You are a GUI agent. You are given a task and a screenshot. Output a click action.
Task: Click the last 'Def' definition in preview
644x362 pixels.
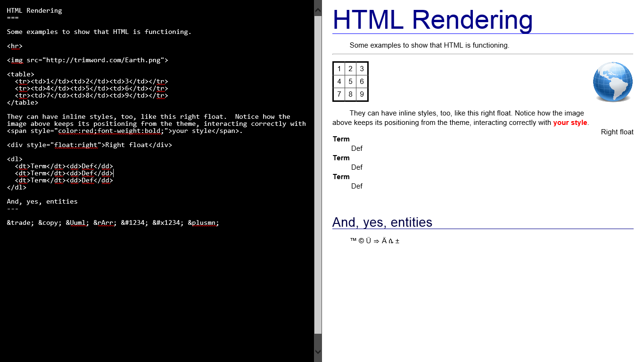356,186
